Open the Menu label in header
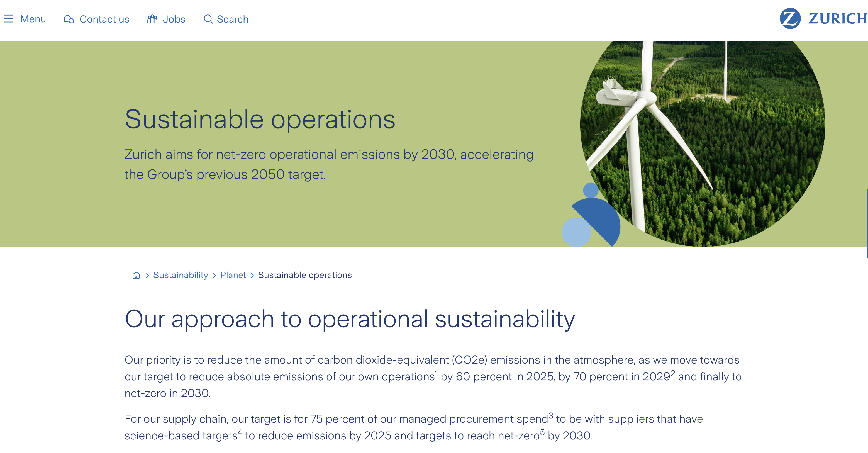Screen dimensions: 868x453 coord(33,19)
